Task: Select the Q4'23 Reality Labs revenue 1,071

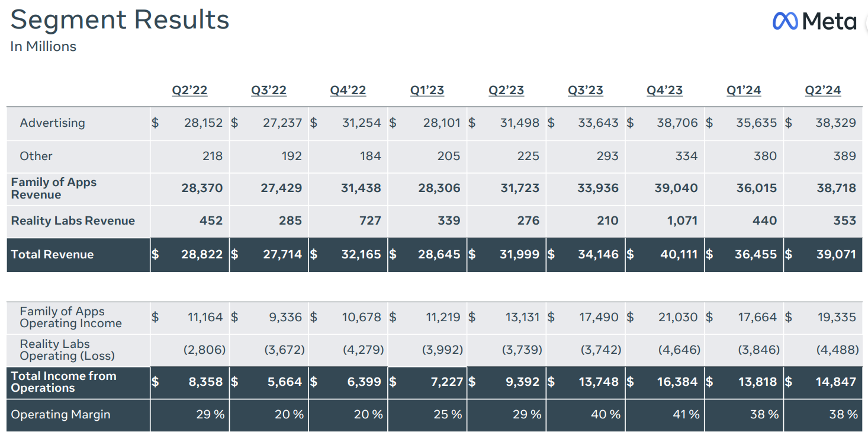Action: pyautogui.click(x=678, y=221)
